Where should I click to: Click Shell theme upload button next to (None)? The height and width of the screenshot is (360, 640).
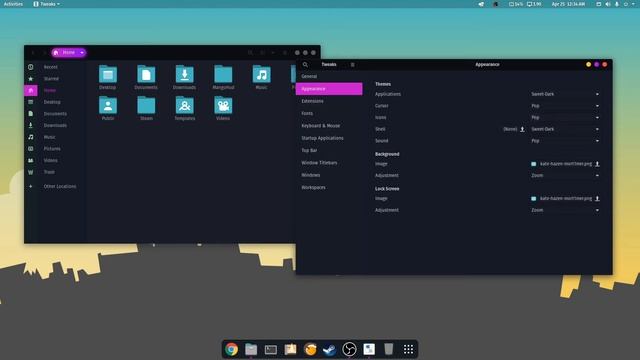point(522,129)
